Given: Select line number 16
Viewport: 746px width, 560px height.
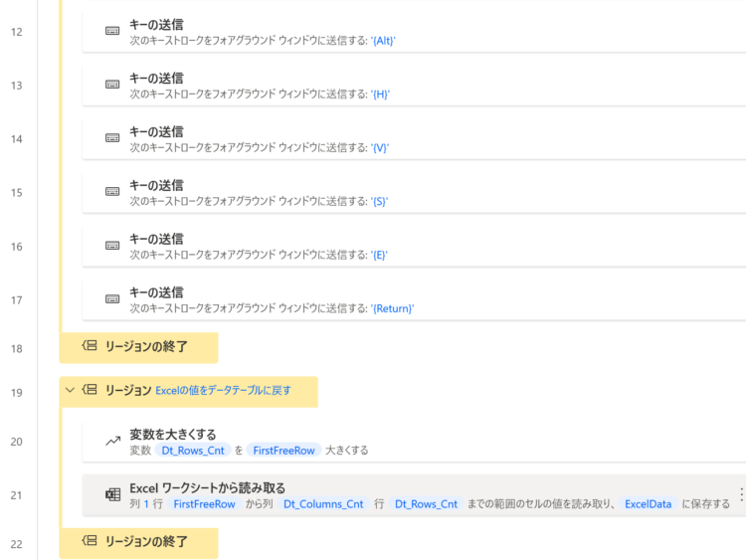Looking at the screenshot, I should click(17, 247).
